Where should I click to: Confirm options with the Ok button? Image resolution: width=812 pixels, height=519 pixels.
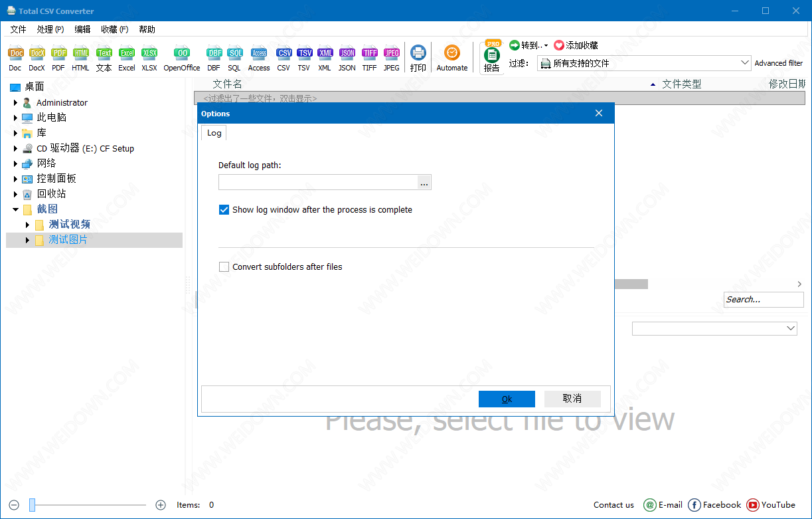point(507,399)
